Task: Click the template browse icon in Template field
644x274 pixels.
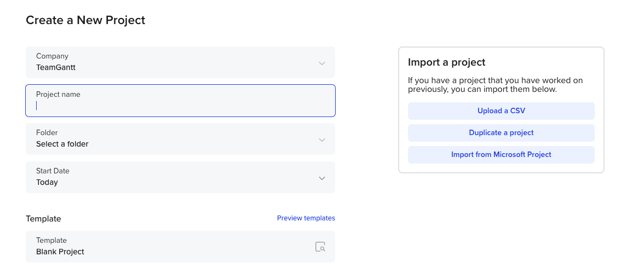Action: tap(320, 247)
